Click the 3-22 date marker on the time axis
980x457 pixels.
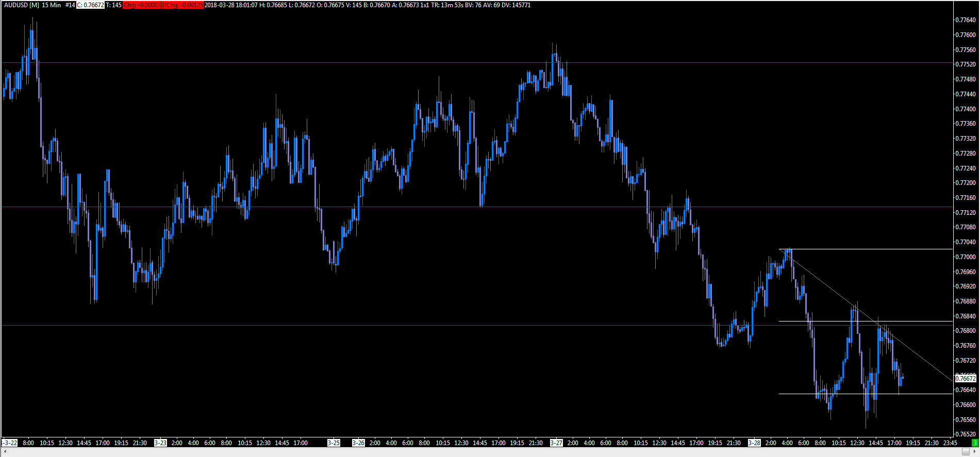pyautogui.click(x=10, y=443)
